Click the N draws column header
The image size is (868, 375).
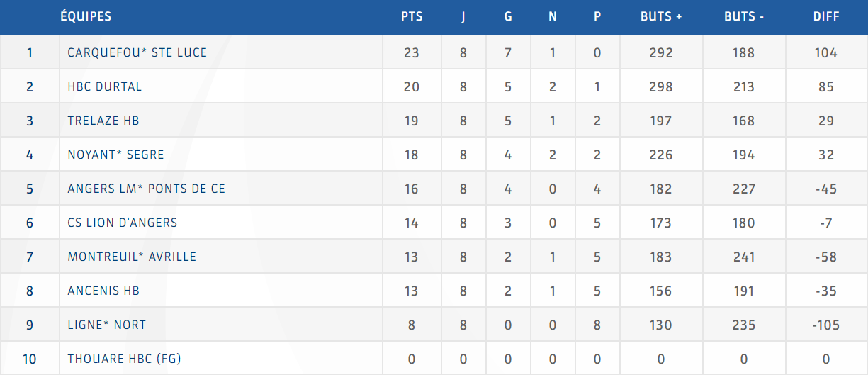(553, 16)
